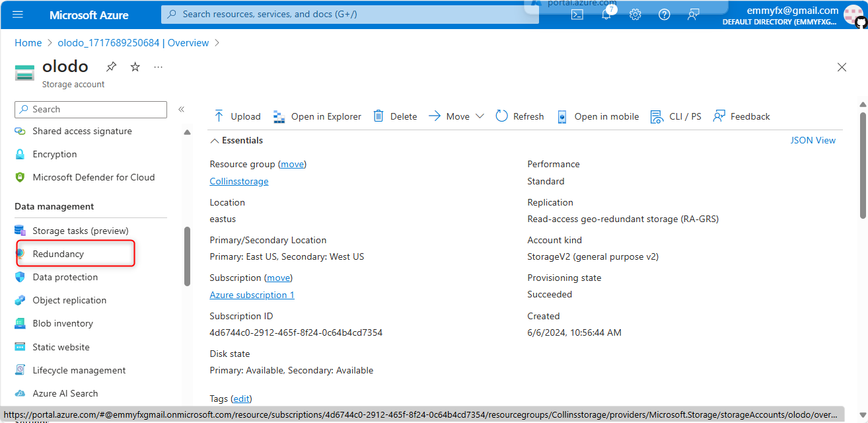Collapse the Essentials section
Screen dimensions: 868x423
236,140
